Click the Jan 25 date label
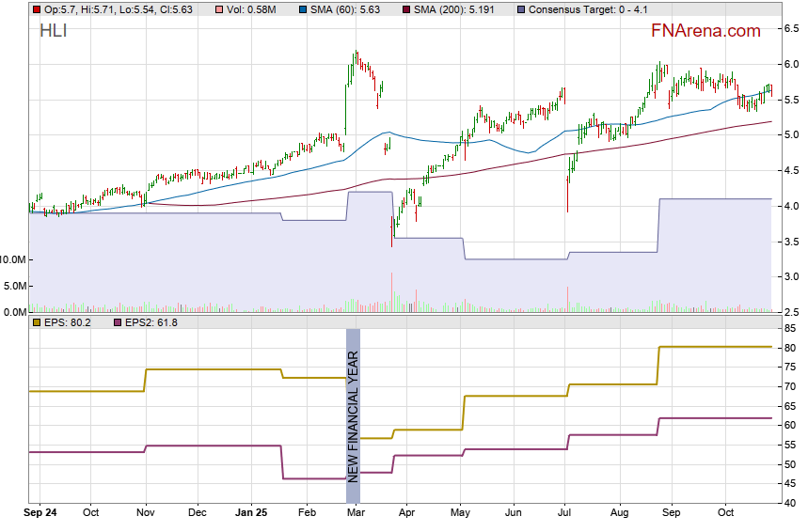Viewport: 808px width, 532px height. 251,513
